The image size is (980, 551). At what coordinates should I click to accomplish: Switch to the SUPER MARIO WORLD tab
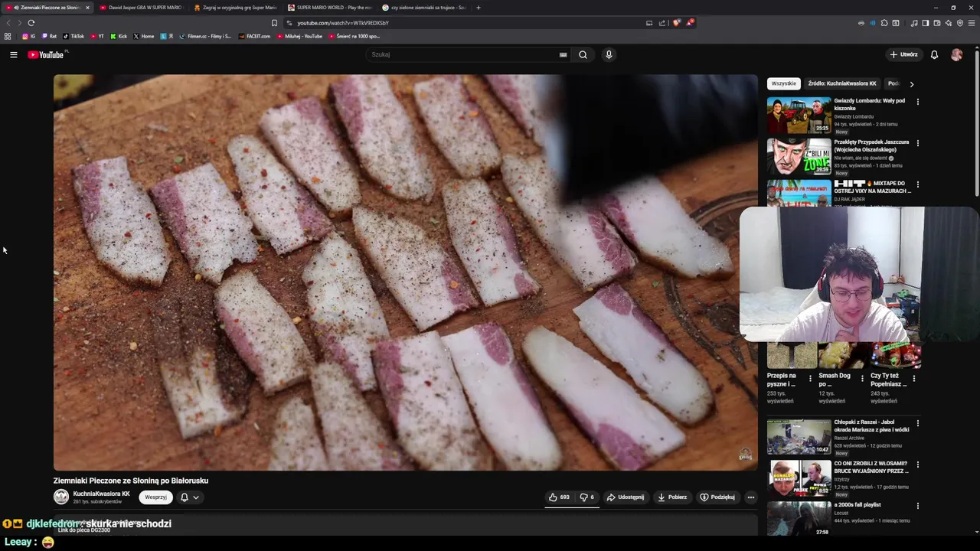coord(330,8)
